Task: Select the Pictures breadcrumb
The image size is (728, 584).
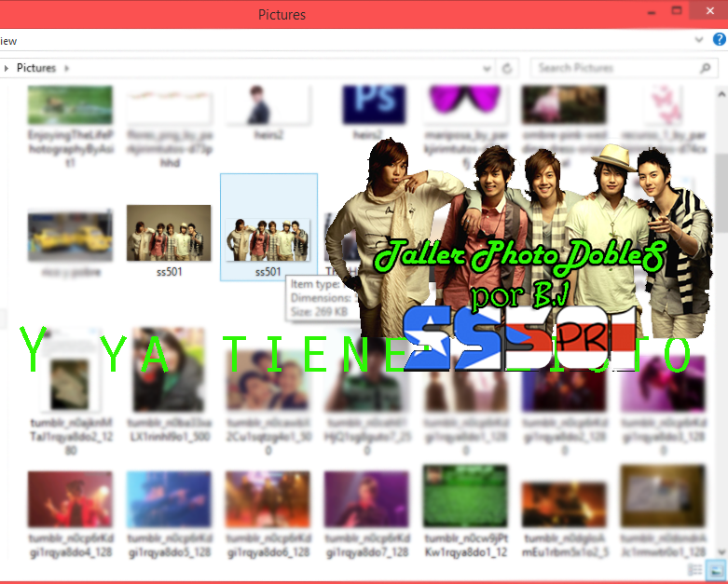Action: click(x=36, y=68)
